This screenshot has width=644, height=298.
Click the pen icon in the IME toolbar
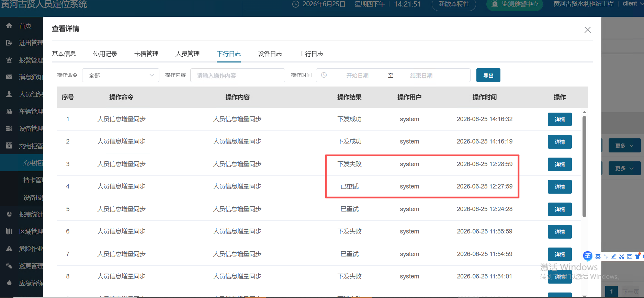[x=613, y=256]
